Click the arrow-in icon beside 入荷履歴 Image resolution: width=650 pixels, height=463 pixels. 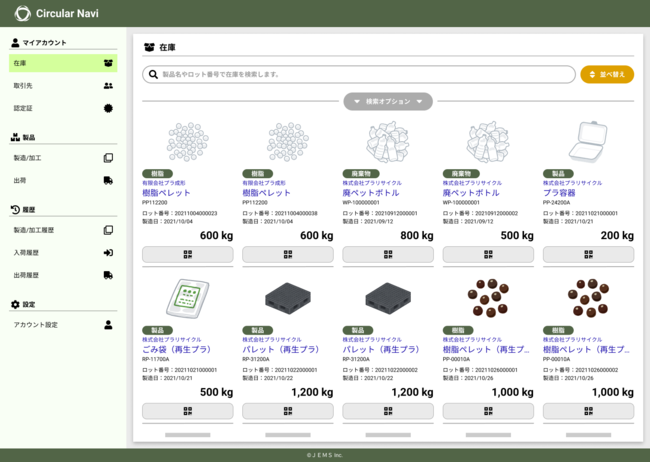[108, 253]
